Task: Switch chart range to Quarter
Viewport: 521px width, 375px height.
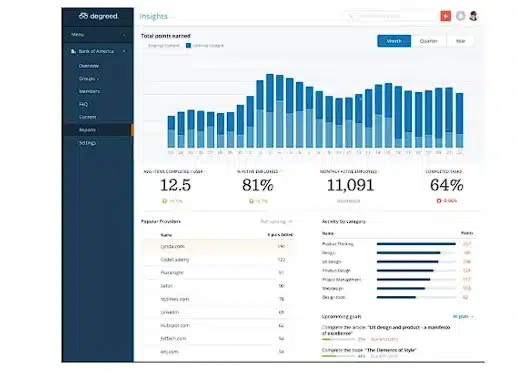Action: 428,41
